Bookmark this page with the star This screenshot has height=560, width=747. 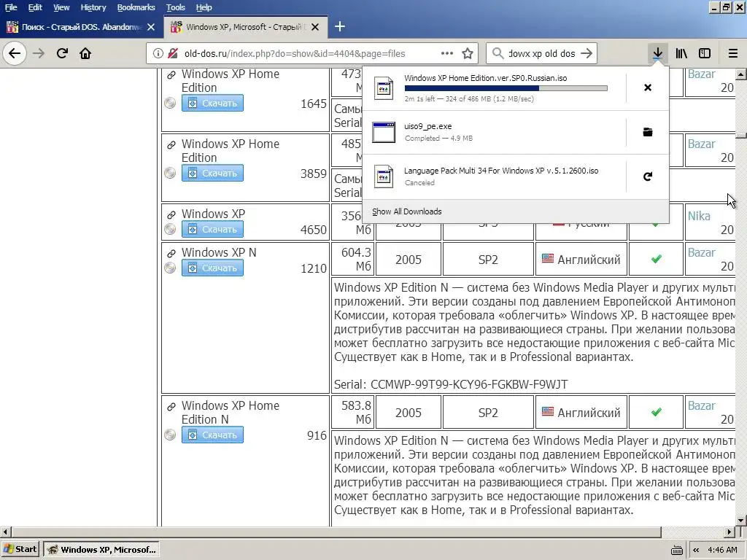pyautogui.click(x=468, y=53)
